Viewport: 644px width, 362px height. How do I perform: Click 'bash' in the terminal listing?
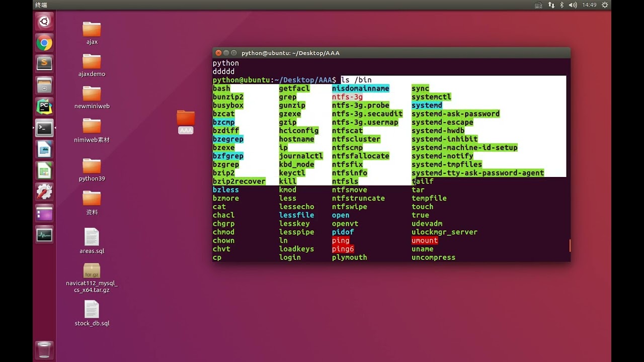click(221, 88)
